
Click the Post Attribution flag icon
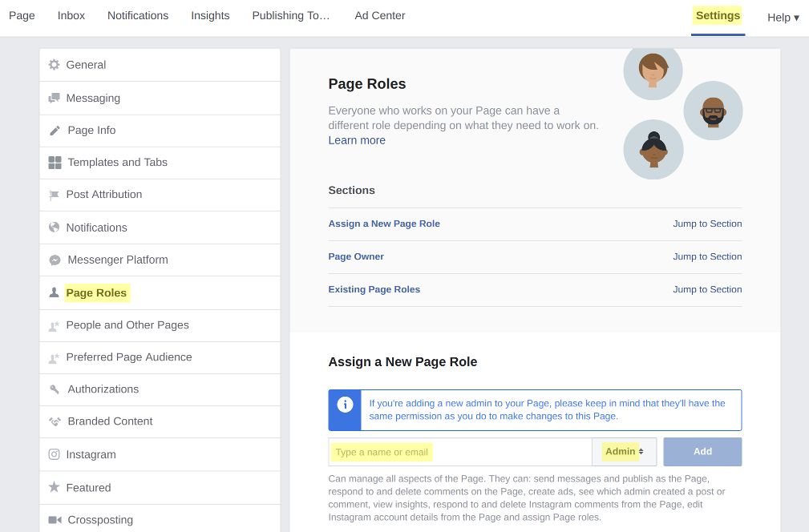click(55, 195)
